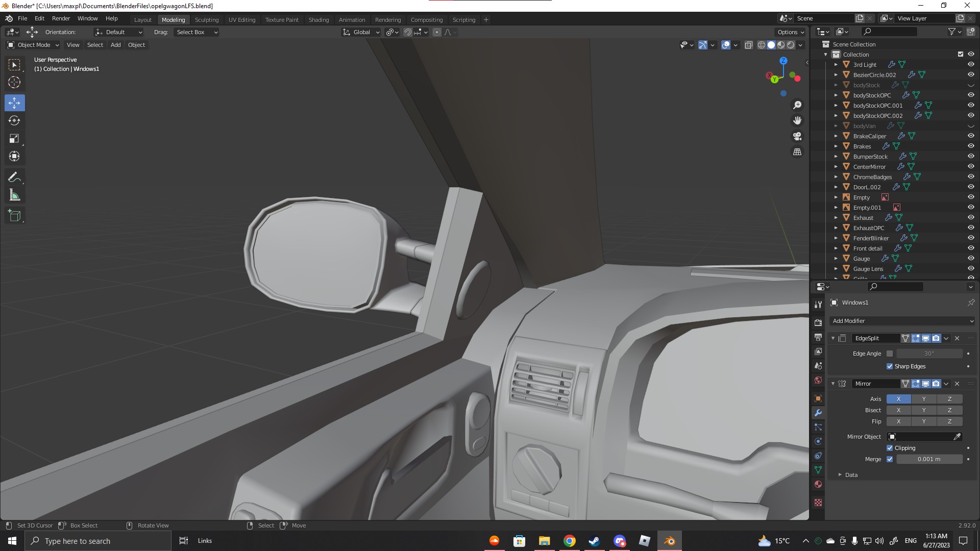Select the Rotate tool in toolbar
The width and height of the screenshot is (980, 551).
(x=14, y=121)
